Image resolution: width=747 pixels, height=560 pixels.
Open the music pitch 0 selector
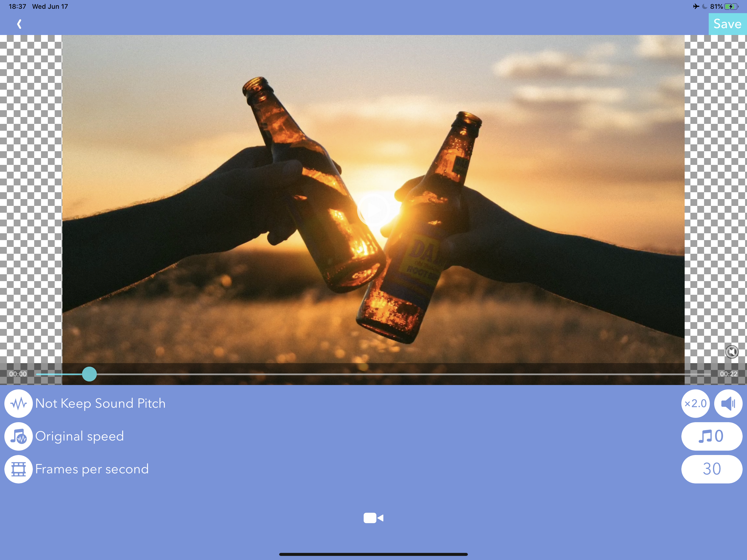coord(711,436)
